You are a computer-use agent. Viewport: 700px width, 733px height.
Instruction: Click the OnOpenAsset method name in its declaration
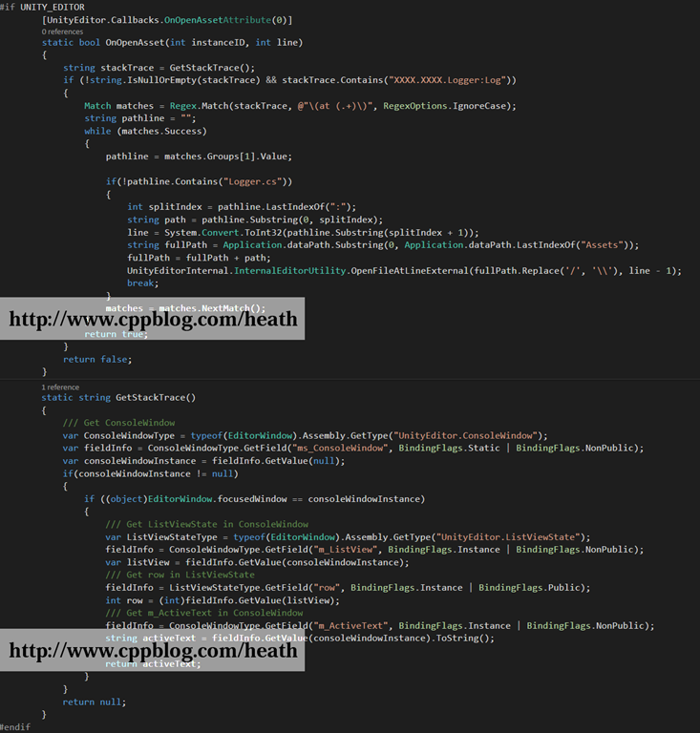tap(136, 43)
